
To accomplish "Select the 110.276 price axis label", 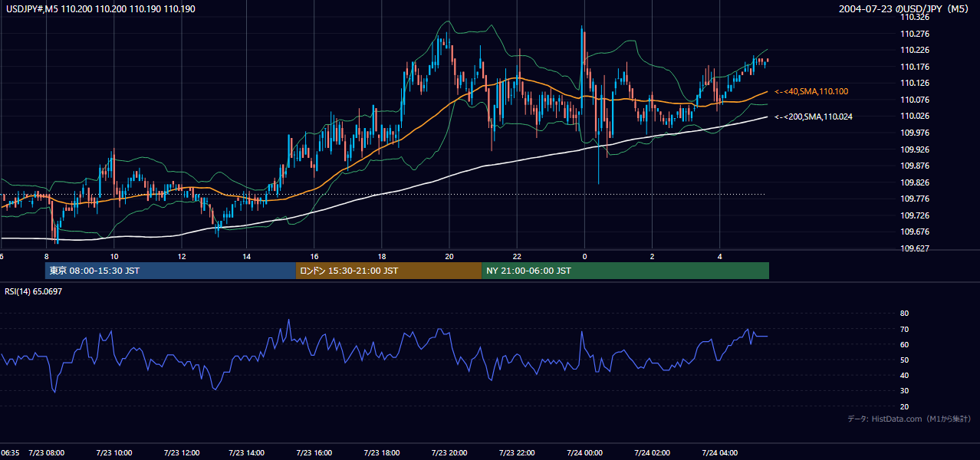I will point(915,34).
